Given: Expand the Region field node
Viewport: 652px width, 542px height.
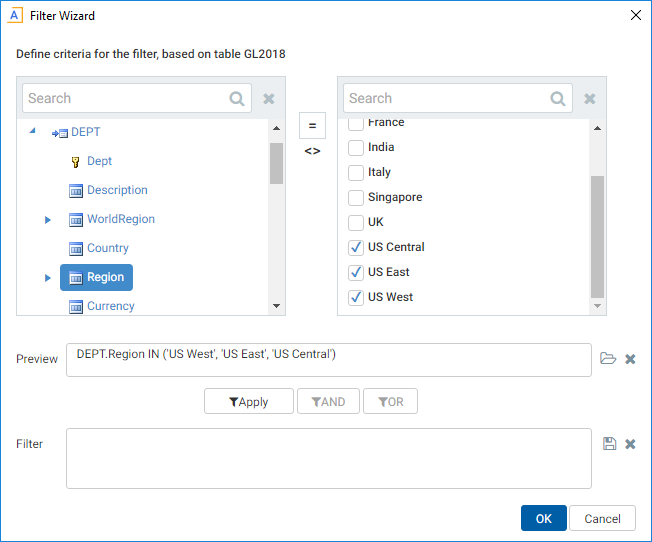Looking at the screenshot, I should (x=47, y=277).
